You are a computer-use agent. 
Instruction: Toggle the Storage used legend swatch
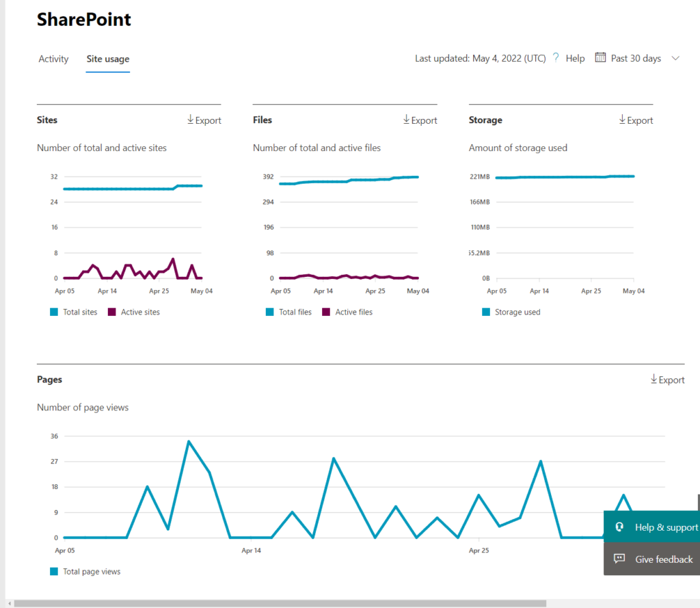point(486,312)
